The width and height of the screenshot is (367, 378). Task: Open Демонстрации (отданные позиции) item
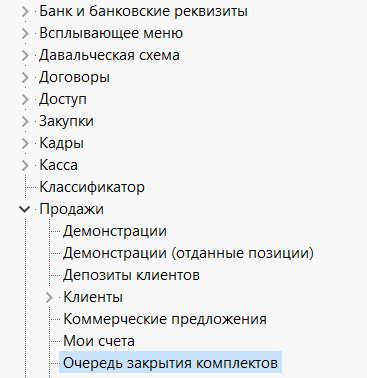[188, 253]
